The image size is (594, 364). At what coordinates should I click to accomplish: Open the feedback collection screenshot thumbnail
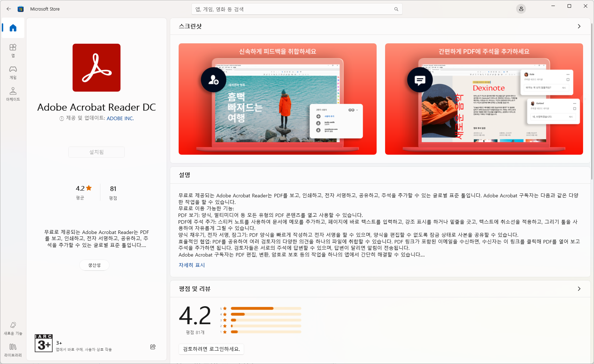coord(278,99)
